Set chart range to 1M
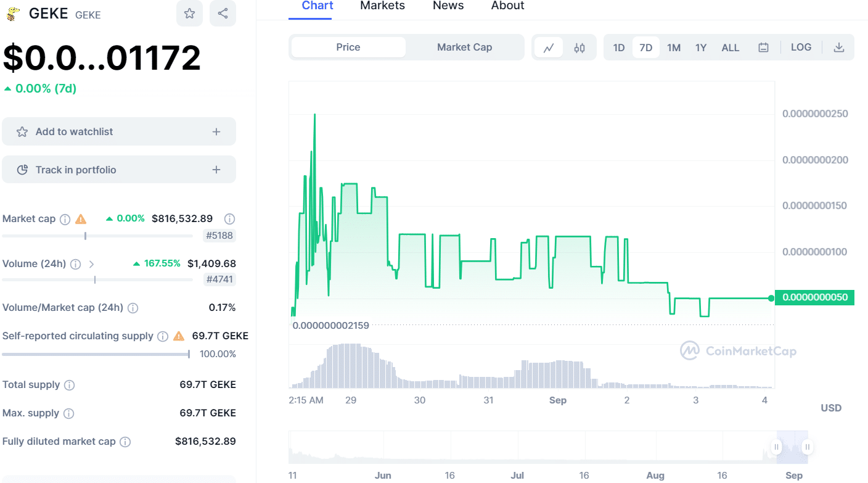Image resolution: width=868 pixels, height=483 pixels. [674, 47]
